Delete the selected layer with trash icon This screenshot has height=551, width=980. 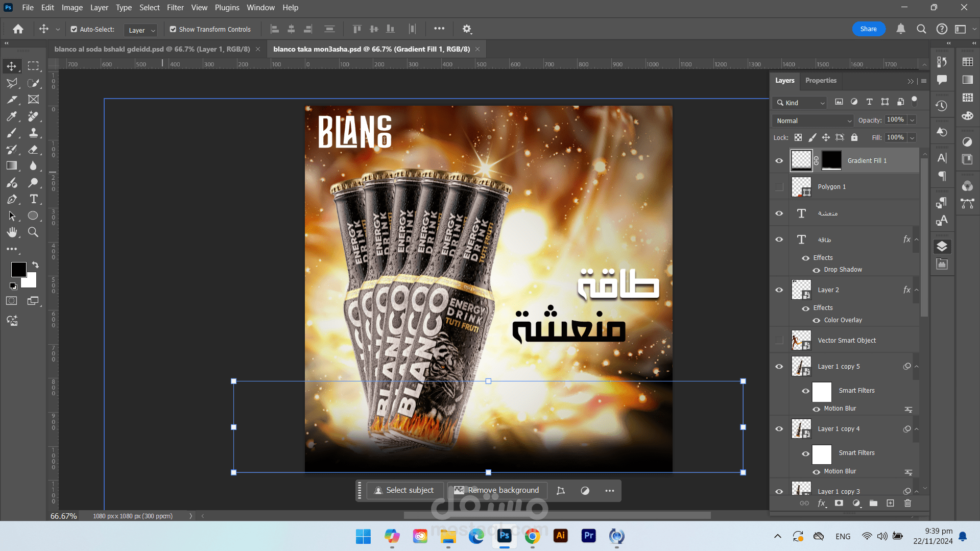coord(907,504)
